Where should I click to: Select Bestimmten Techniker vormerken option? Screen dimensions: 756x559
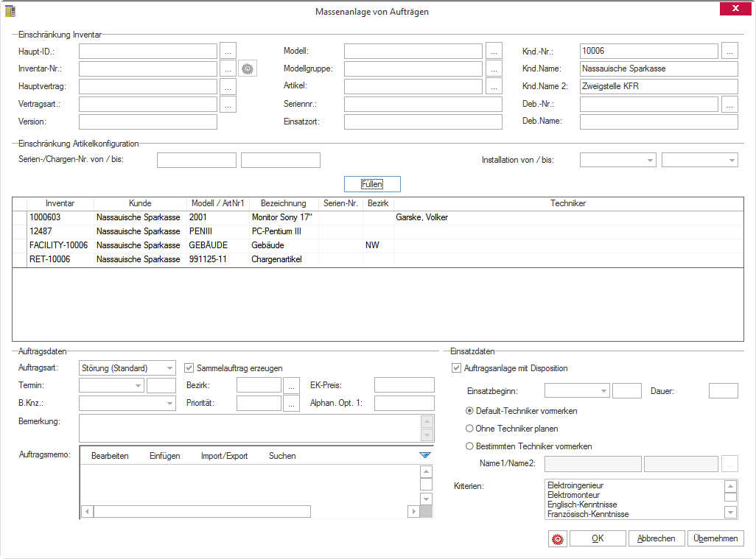469,446
